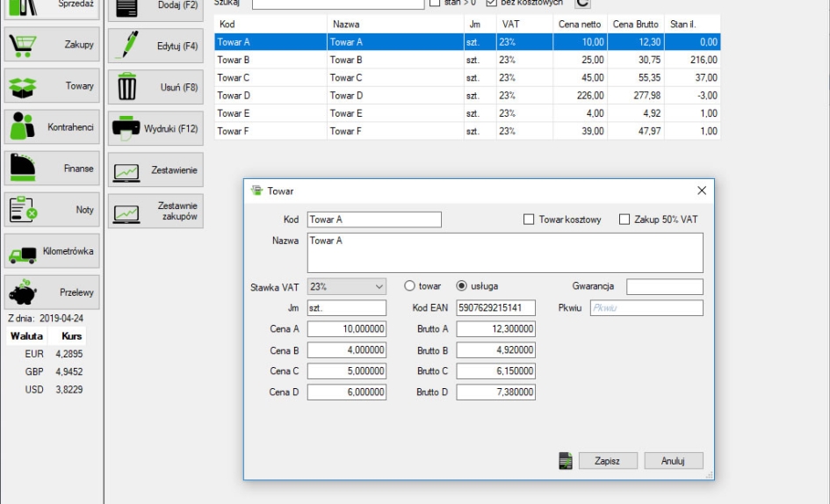Open the Kilometrówka truck section
Viewport: 830px width, 504px height.
tap(51, 251)
